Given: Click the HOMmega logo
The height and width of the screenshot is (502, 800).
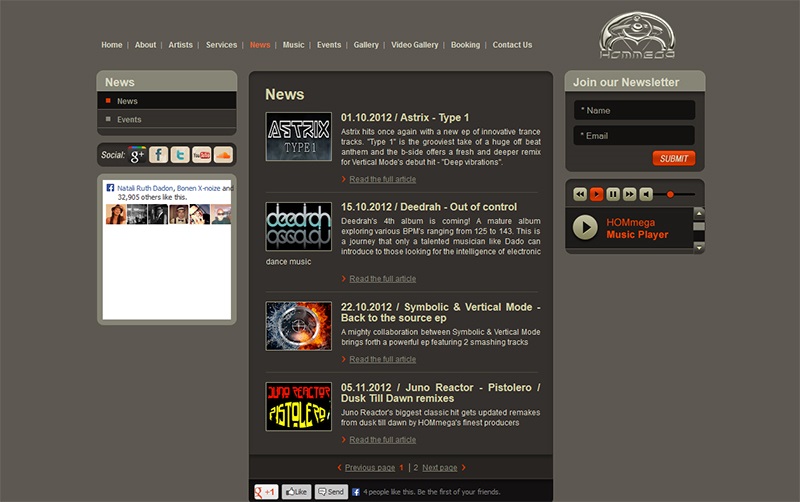Looking at the screenshot, I should click(637, 35).
